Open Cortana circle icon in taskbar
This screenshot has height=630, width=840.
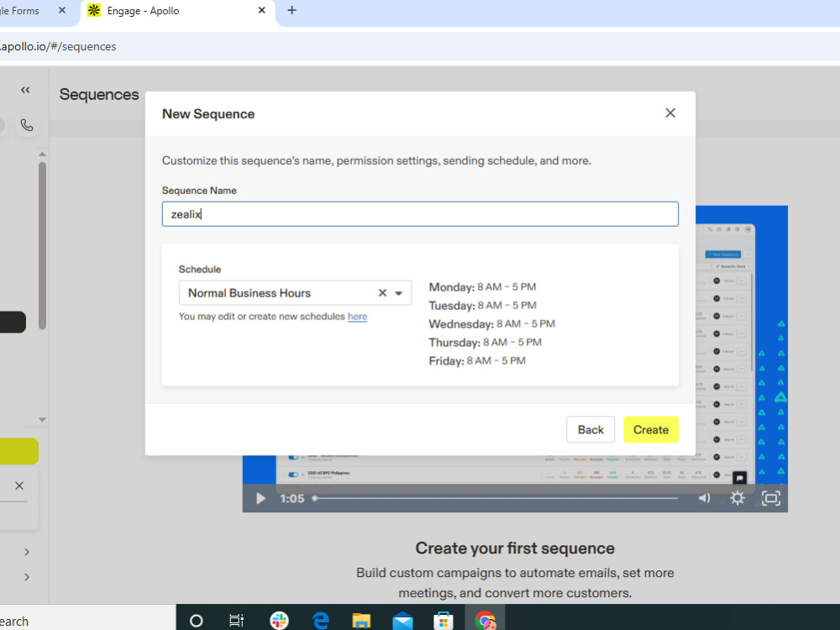(x=196, y=621)
